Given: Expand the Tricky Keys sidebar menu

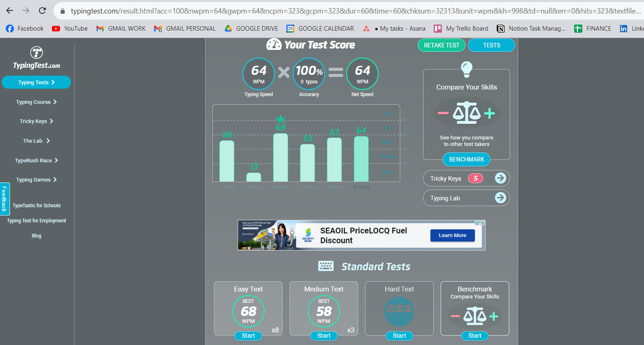Looking at the screenshot, I should [36, 121].
